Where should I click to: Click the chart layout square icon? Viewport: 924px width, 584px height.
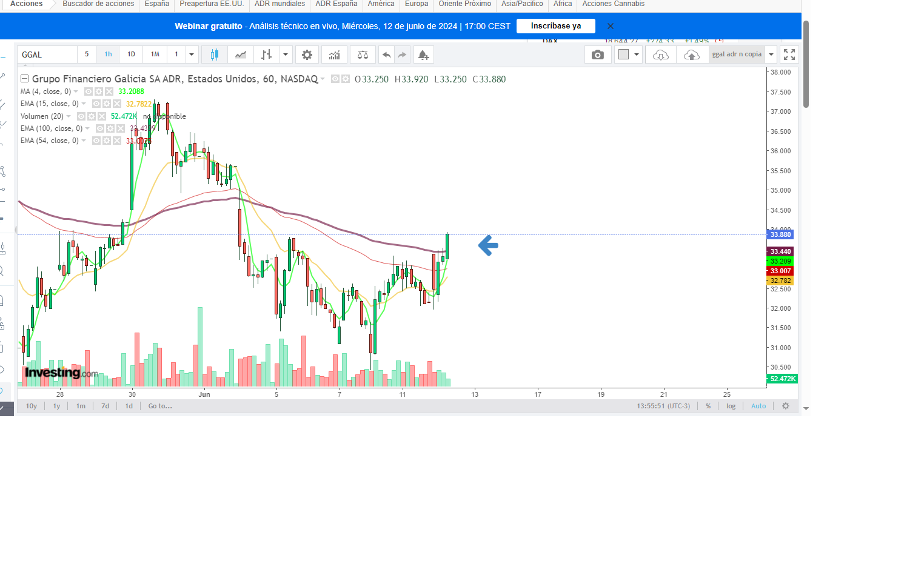623,55
